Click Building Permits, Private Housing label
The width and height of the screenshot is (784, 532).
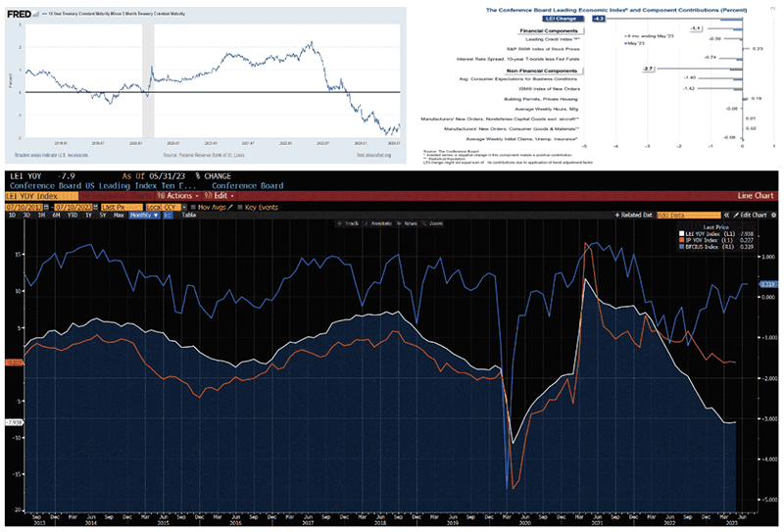[x=541, y=99]
